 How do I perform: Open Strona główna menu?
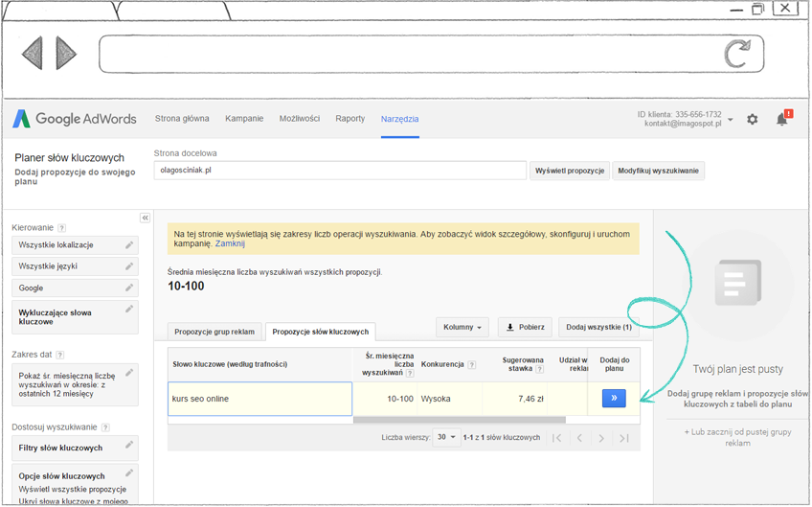tap(182, 119)
